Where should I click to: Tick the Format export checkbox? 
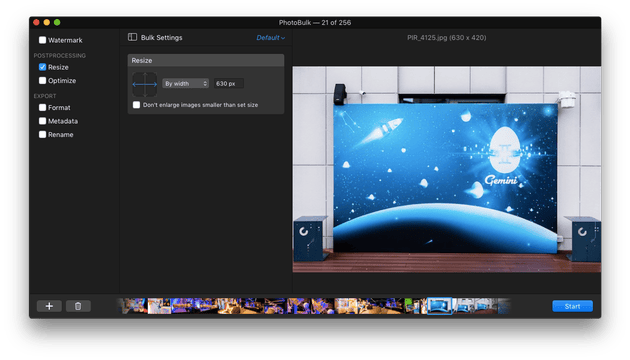pyautogui.click(x=42, y=108)
